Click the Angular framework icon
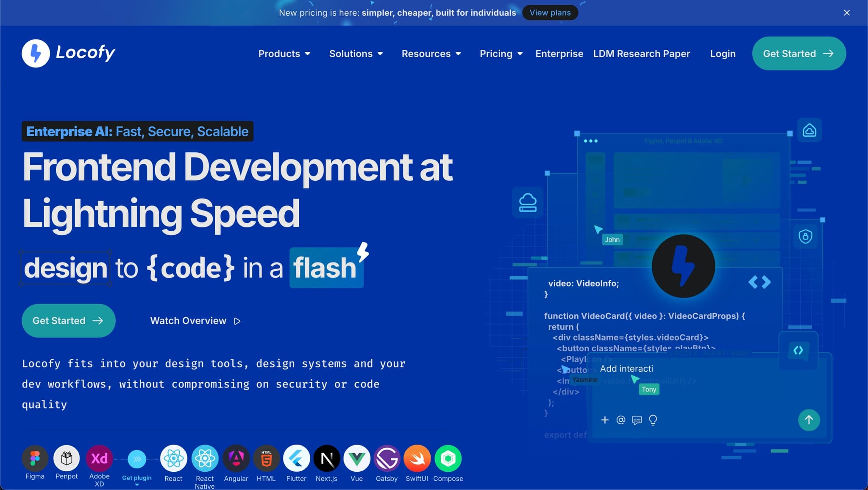Screen dimensions: 868x490 pos(236,458)
